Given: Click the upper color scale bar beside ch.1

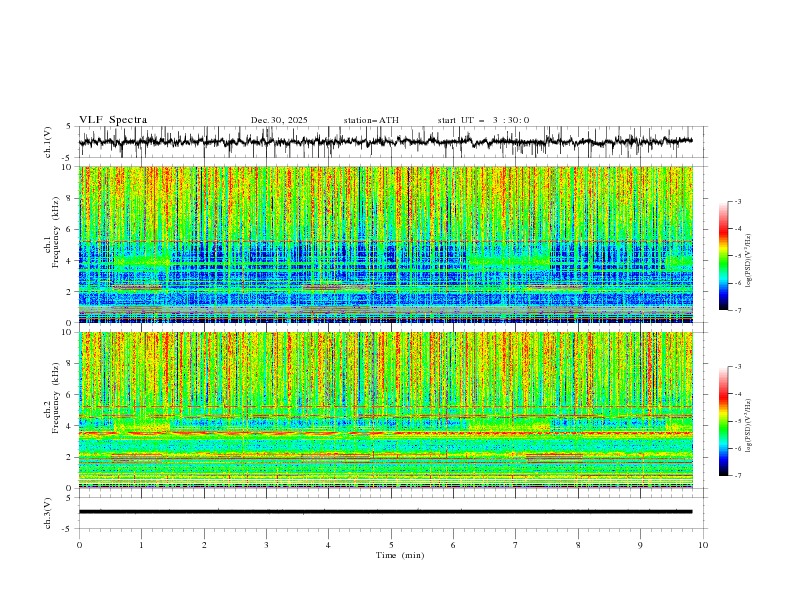Looking at the screenshot, I should pos(723,256).
